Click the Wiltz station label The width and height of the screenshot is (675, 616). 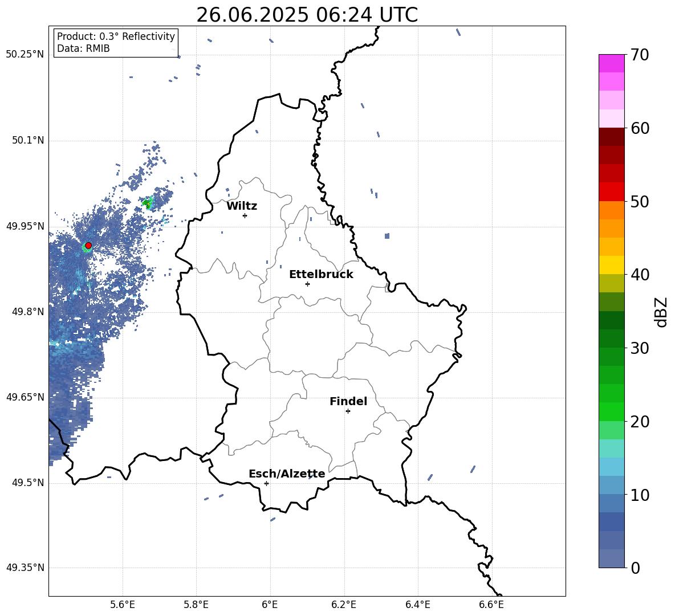tap(242, 206)
